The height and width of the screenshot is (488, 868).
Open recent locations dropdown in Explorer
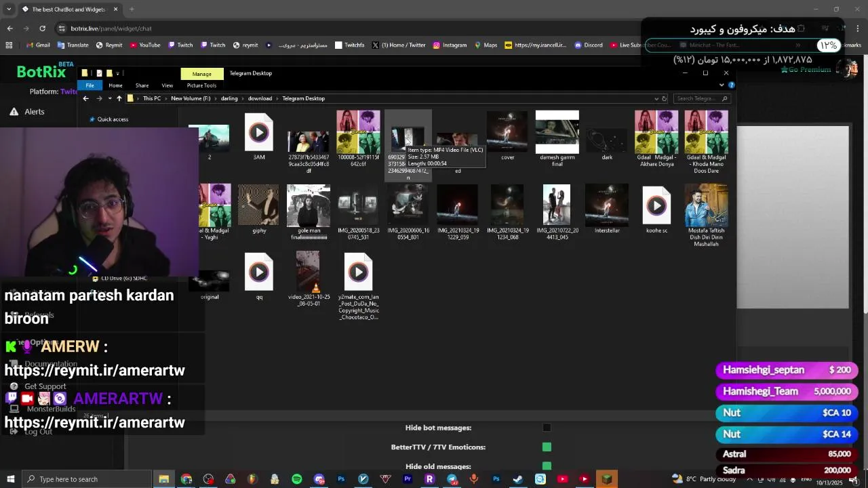click(109, 98)
